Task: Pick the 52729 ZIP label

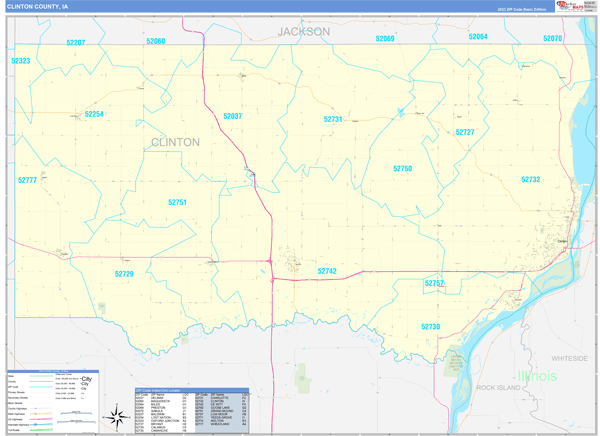Action: tap(124, 274)
